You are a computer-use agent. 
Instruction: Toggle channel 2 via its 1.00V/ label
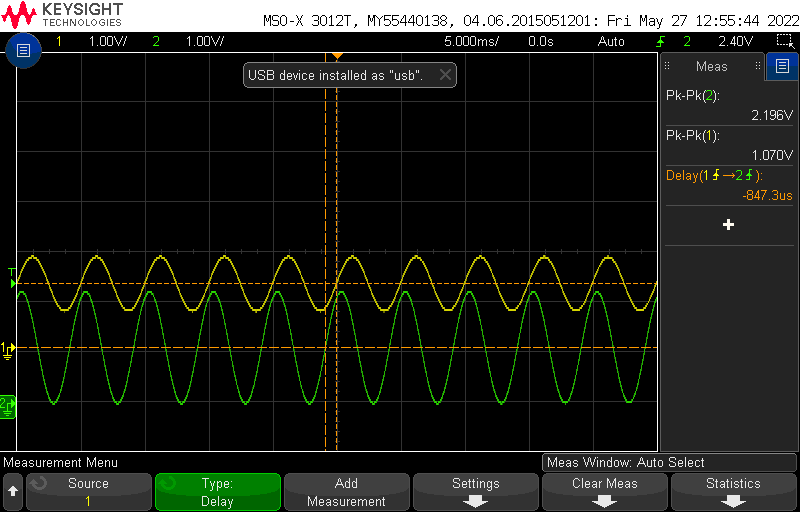point(204,41)
